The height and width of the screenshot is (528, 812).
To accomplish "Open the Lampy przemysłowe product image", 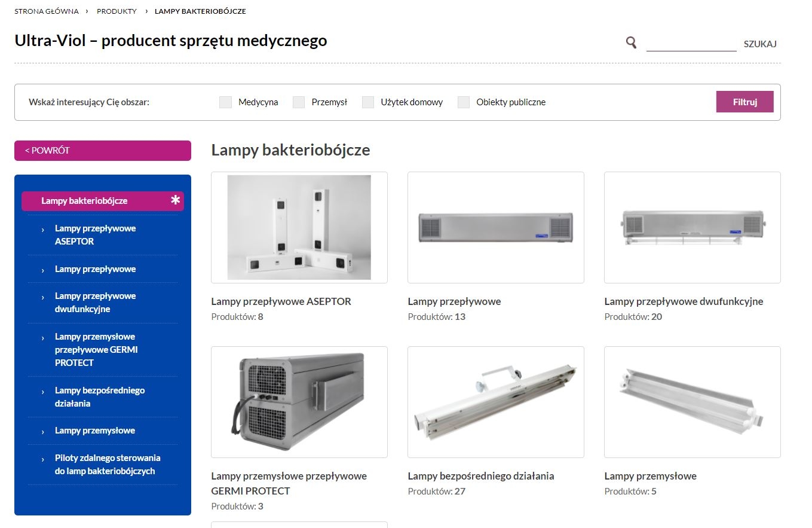I will [x=692, y=402].
